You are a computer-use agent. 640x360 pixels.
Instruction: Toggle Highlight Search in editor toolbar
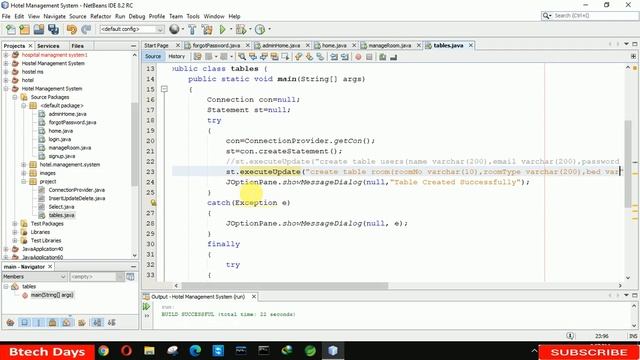274,57
